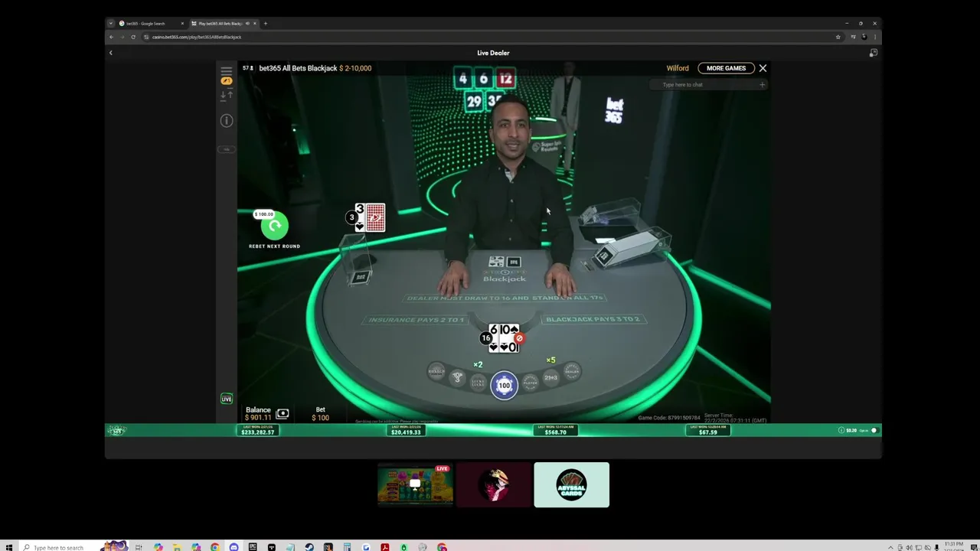Click the pop-out icon in Live Dealer header
Viewport: 980px width, 551px height.
[x=873, y=53]
